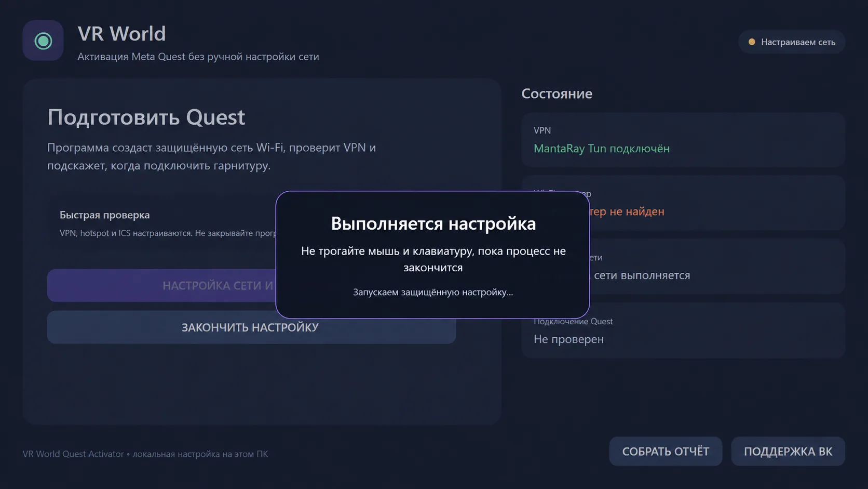The height and width of the screenshot is (489, 868).
Task: Click Подготовить Quest heading
Action: 146,117
